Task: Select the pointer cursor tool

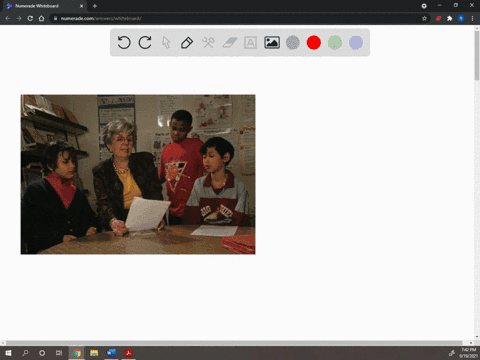Action: (166, 43)
